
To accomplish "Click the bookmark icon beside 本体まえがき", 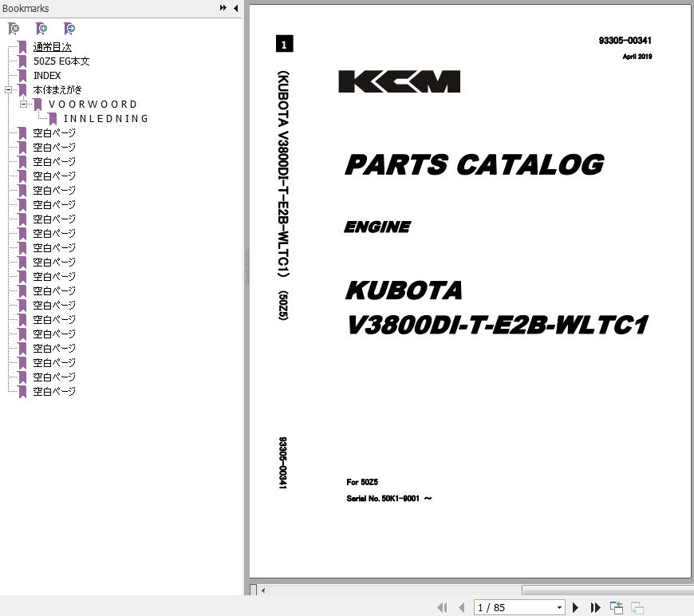I will (x=22, y=90).
